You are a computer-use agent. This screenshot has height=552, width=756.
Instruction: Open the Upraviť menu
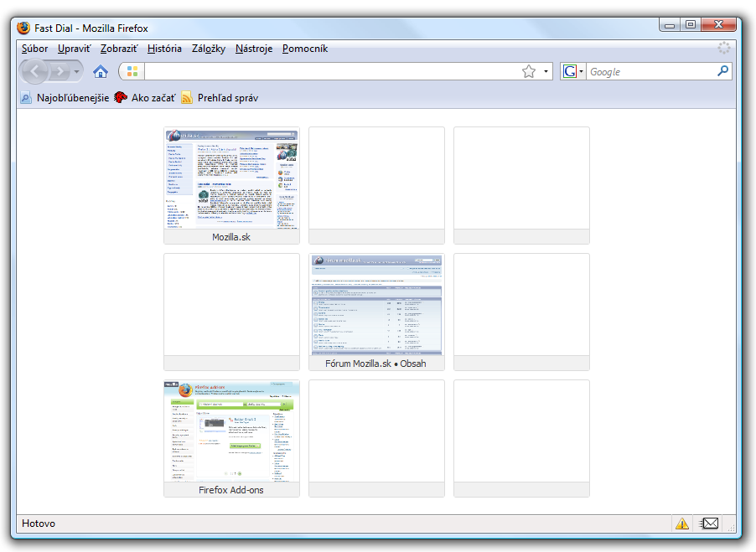click(75, 49)
